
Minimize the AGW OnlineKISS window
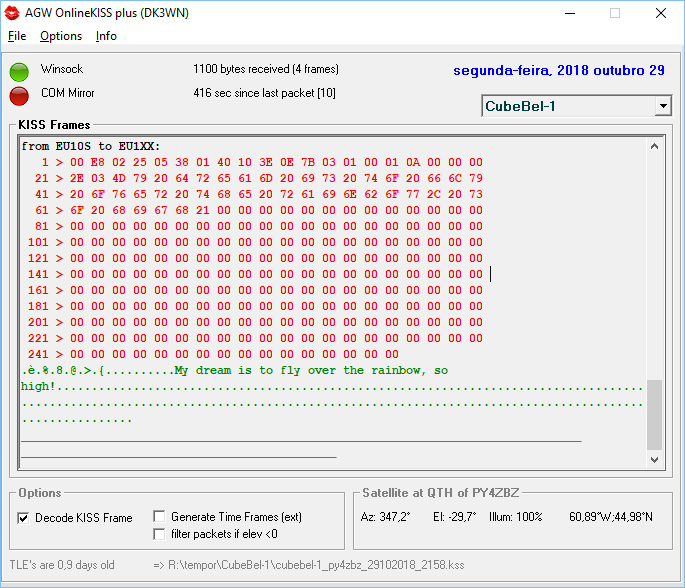(x=570, y=13)
